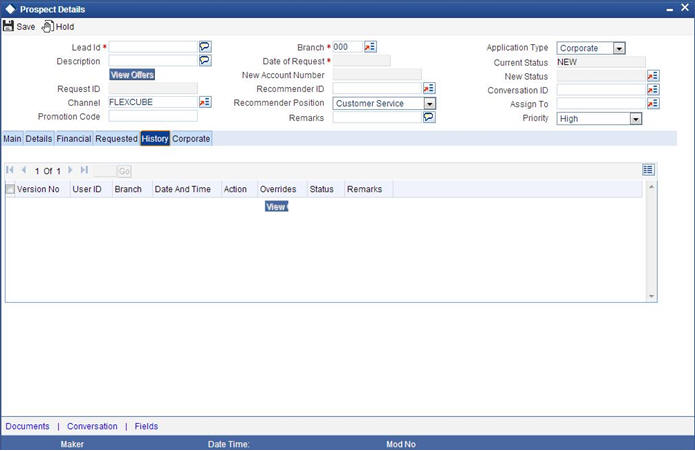Go to first history record page

(10, 170)
